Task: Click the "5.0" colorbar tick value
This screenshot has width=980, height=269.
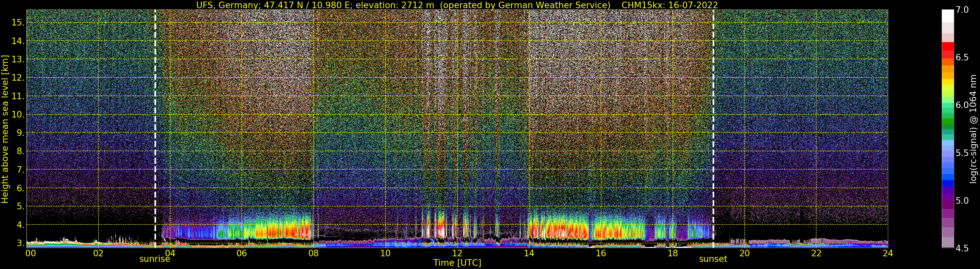Action: (962, 200)
